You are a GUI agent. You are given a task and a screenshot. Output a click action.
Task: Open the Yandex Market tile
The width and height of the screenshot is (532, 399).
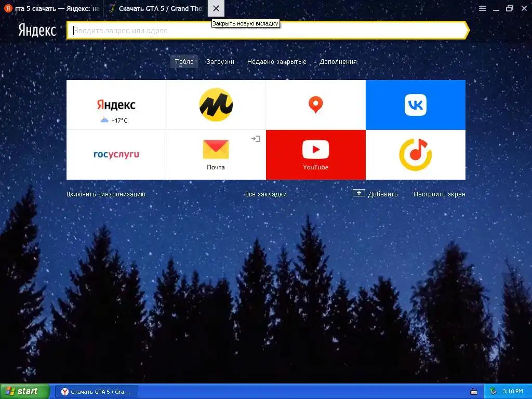coord(216,105)
